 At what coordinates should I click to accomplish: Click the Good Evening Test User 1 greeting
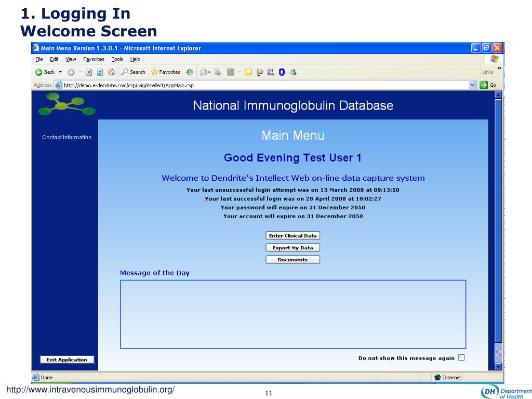292,158
